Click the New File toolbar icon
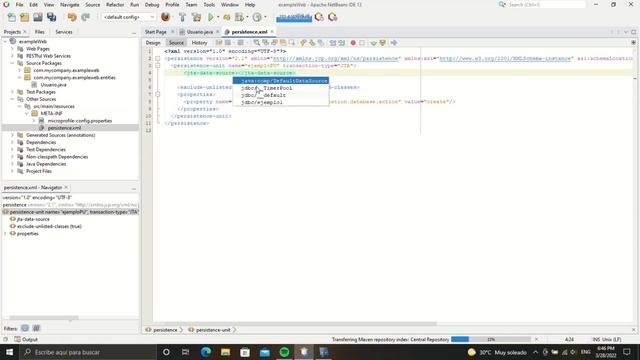This screenshot has width=640, height=360. 11,17
